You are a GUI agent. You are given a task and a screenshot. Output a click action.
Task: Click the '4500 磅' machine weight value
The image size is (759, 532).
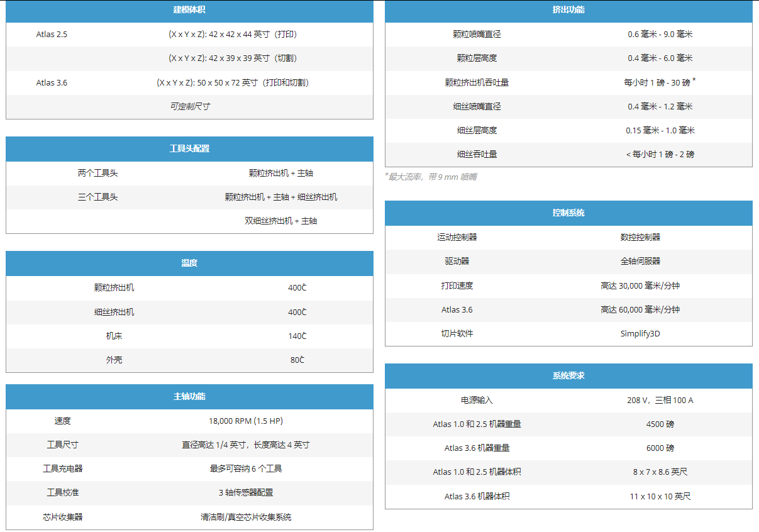point(660,424)
